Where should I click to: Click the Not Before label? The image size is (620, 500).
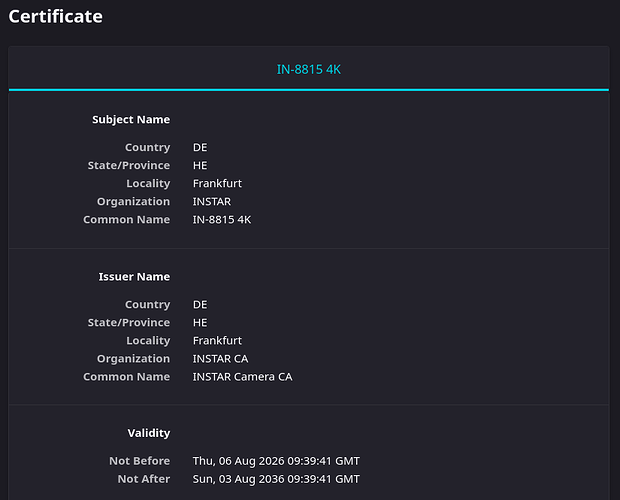pyautogui.click(x=140, y=461)
